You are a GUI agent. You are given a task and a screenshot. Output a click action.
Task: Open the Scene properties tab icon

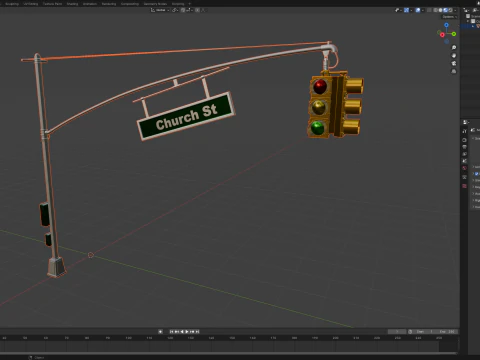(464, 161)
